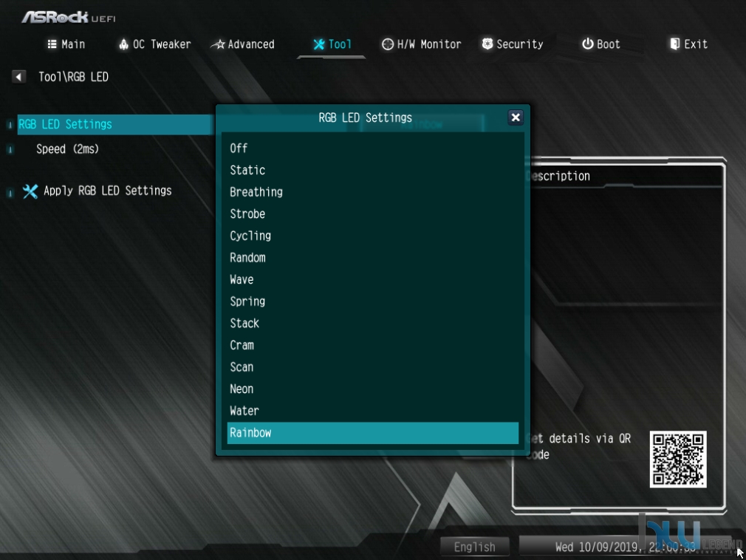Screen dimensions: 746x560
Task: Click the QR code image
Action: pyautogui.click(x=678, y=459)
